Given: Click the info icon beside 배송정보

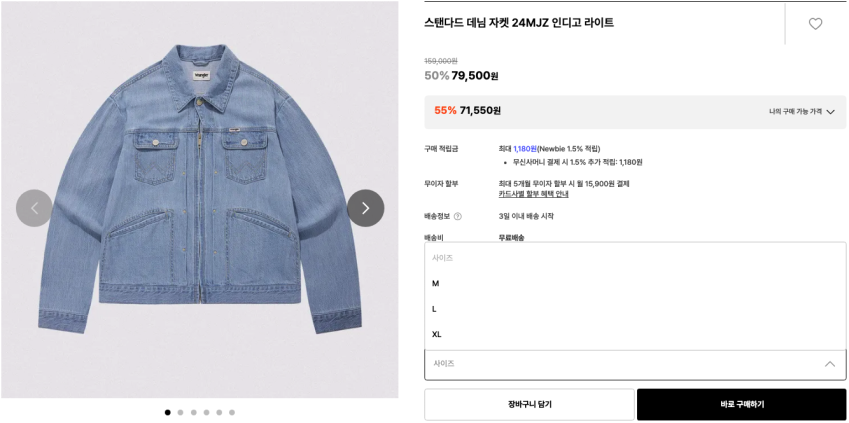Looking at the screenshot, I should click(x=458, y=216).
